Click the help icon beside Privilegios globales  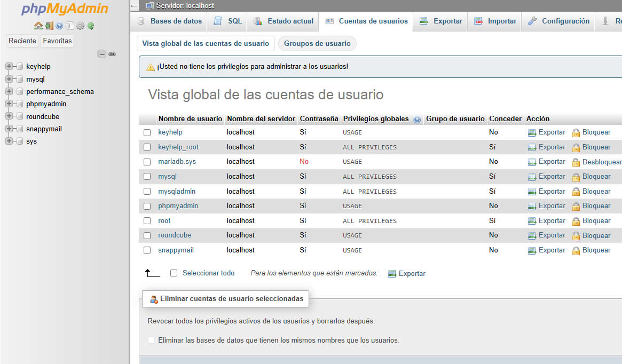[x=417, y=119]
